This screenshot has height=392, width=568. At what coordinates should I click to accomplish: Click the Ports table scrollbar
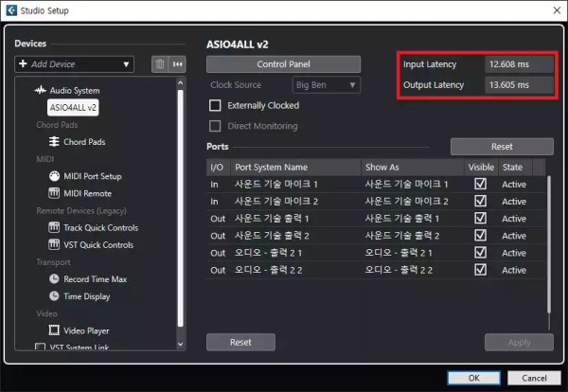click(549, 244)
